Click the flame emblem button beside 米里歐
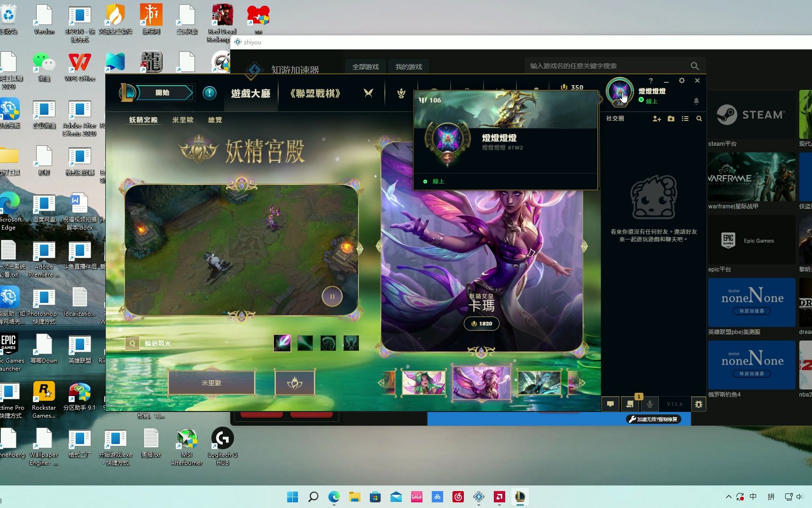Image resolution: width=812 pixels, height=508 pixels. coord(295,383)
